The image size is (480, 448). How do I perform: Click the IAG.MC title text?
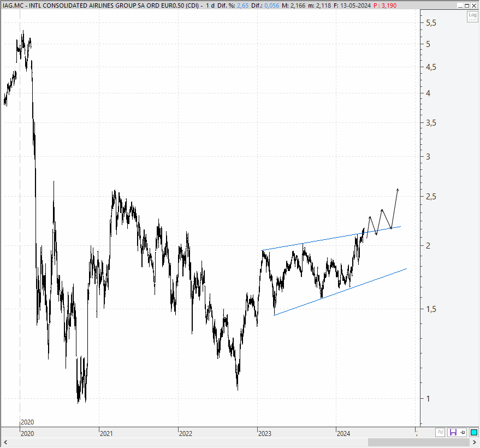tap(100, 5)
